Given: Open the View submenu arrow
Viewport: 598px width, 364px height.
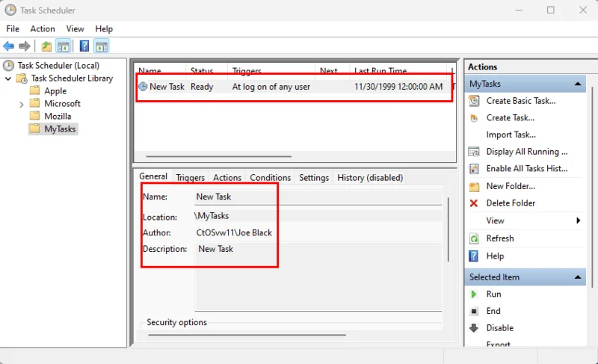Looking at the screenshot, I should [578, 221].
